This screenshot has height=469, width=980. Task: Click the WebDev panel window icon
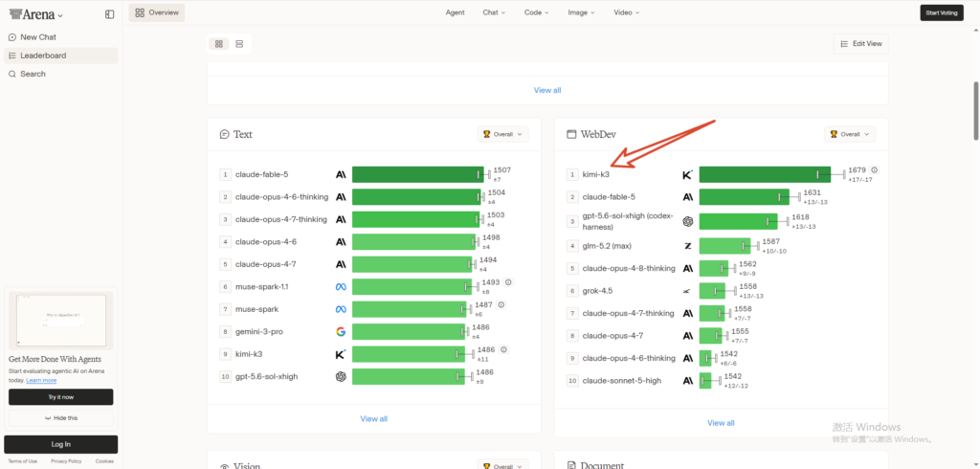[570, 134]
